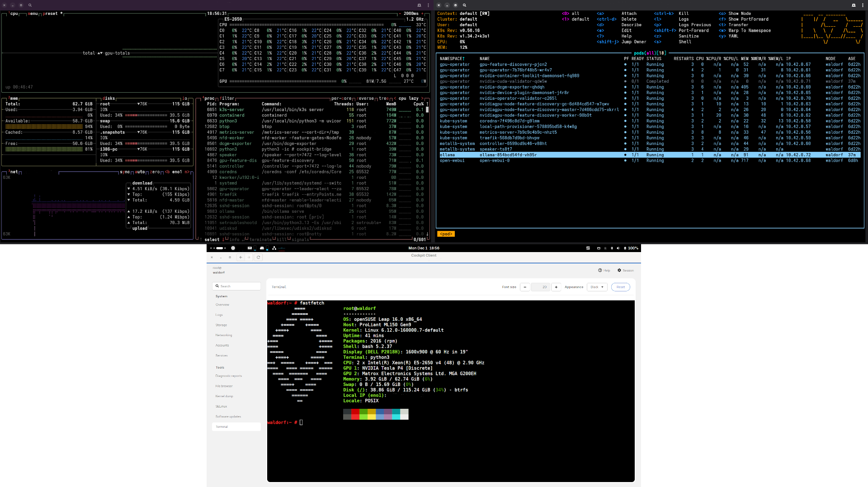Open the Help menu in Cockpit
The height and width of the screenshot is (487, 868).
(x=604, y=270)
